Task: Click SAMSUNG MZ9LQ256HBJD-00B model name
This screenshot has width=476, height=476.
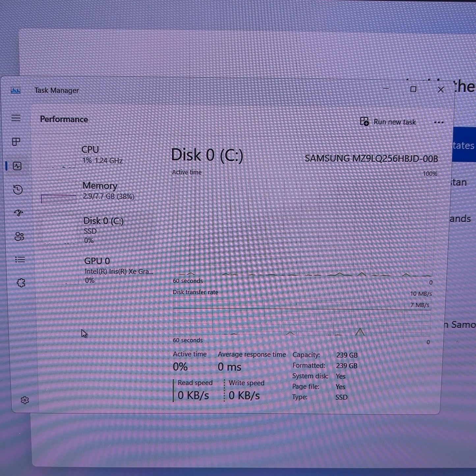Action: [x=371, y=158]
